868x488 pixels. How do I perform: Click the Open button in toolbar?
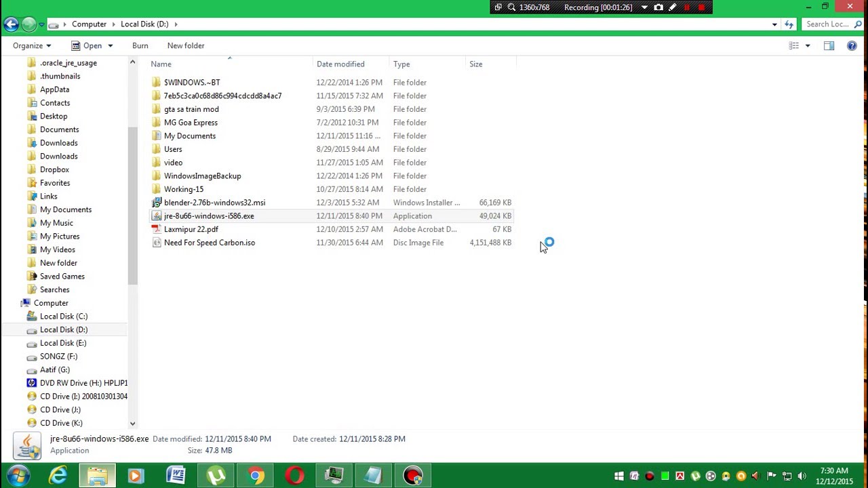pos(87,45)
